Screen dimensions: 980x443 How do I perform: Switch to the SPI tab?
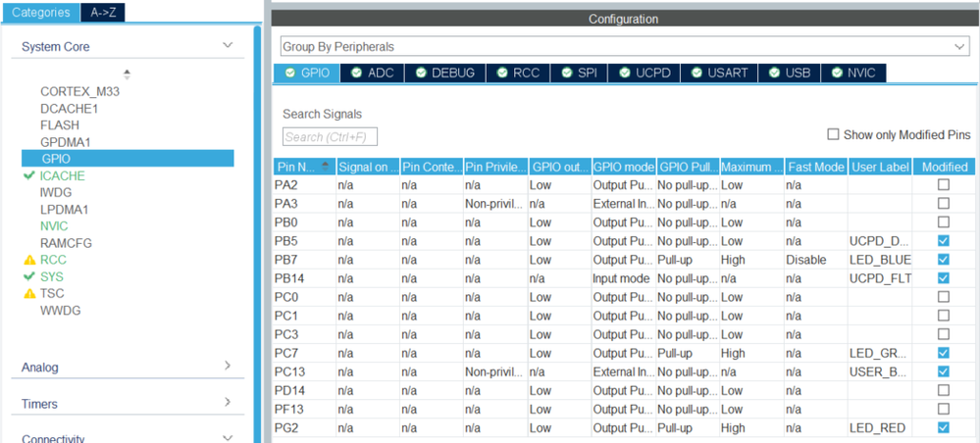click(579, 73)
